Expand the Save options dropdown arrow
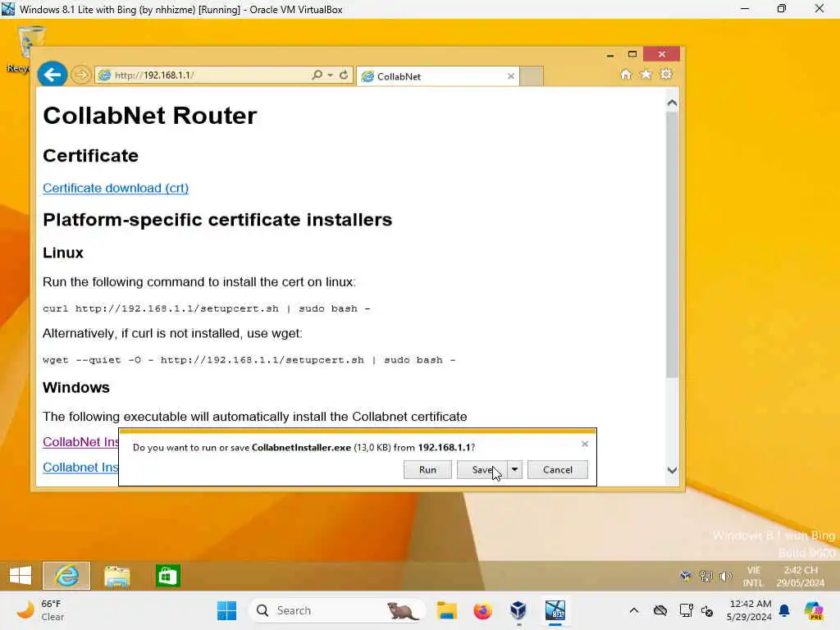The width and height of the screenshot is (840, 630). tap(514, 469)
